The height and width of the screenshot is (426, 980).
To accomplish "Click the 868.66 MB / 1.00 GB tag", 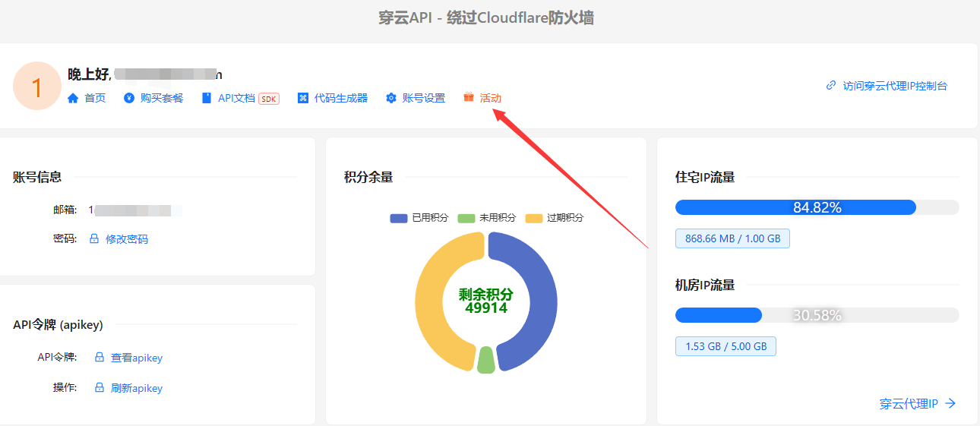I will pos(733,238).
